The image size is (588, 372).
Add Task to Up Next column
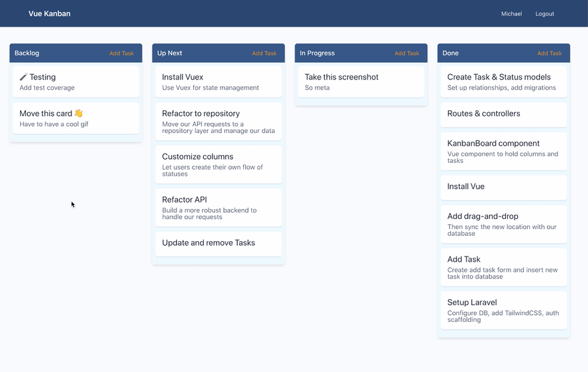coord(264,53)
